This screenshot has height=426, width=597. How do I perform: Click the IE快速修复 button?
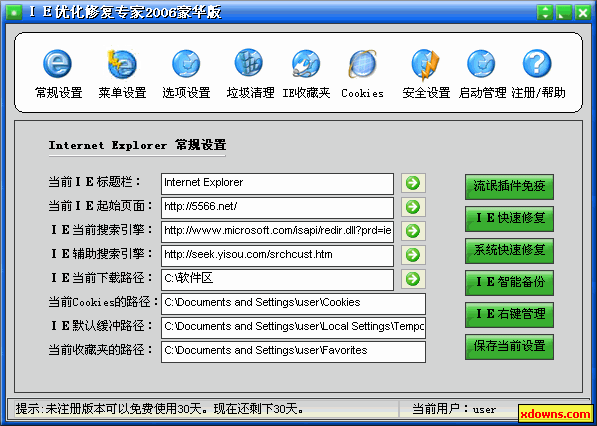[x=509, y=219]
